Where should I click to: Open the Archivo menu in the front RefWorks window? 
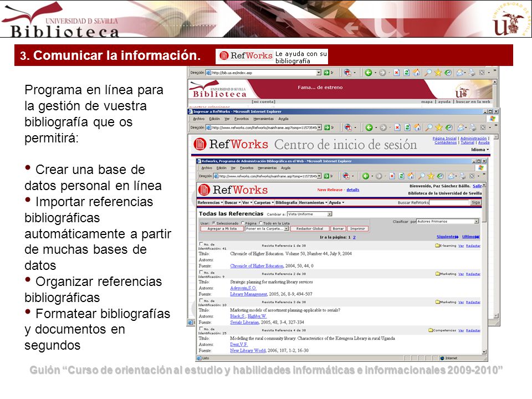207,168
